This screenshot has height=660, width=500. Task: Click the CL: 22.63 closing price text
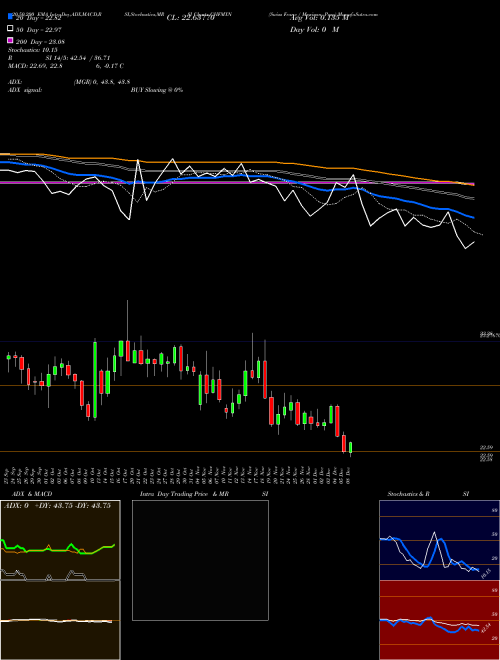[191, 18]
